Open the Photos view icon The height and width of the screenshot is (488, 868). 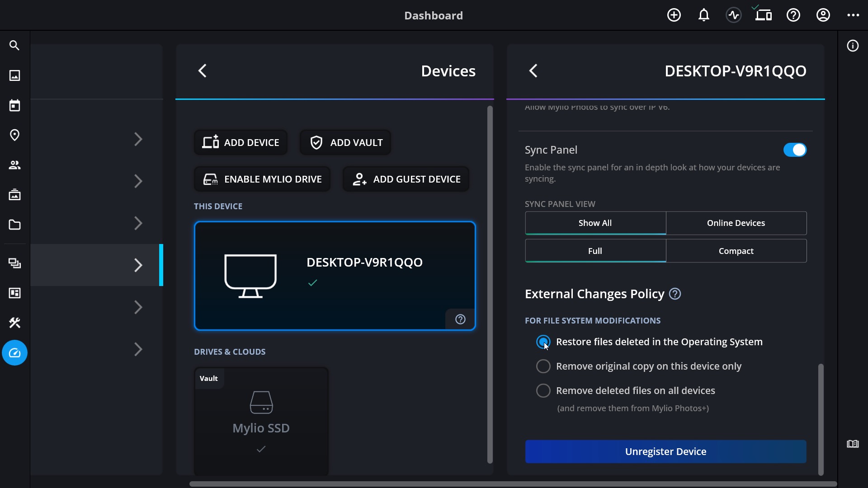[14, 75]
